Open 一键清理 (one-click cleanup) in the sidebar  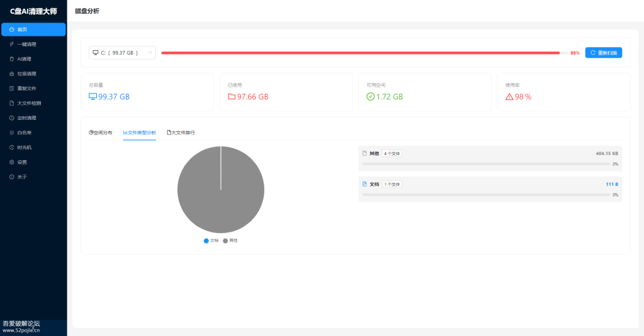tap(26, 44)
